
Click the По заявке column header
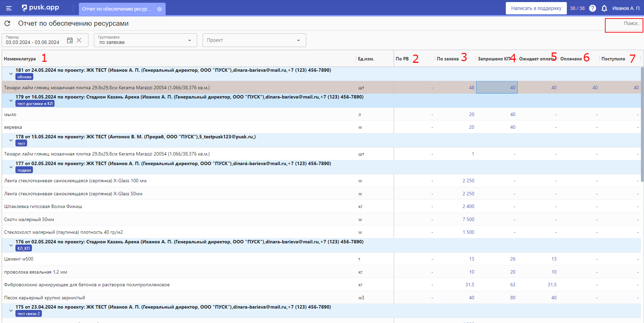pyautogui.click(x=448, y=59)
